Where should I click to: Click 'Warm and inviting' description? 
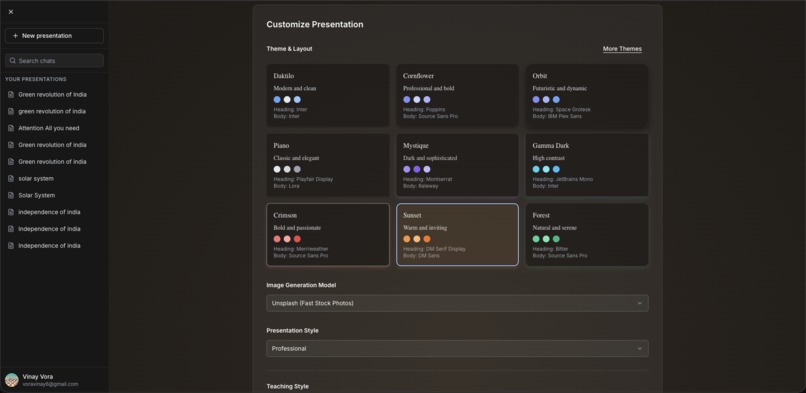pyautogui.click(x=425, y=228)
